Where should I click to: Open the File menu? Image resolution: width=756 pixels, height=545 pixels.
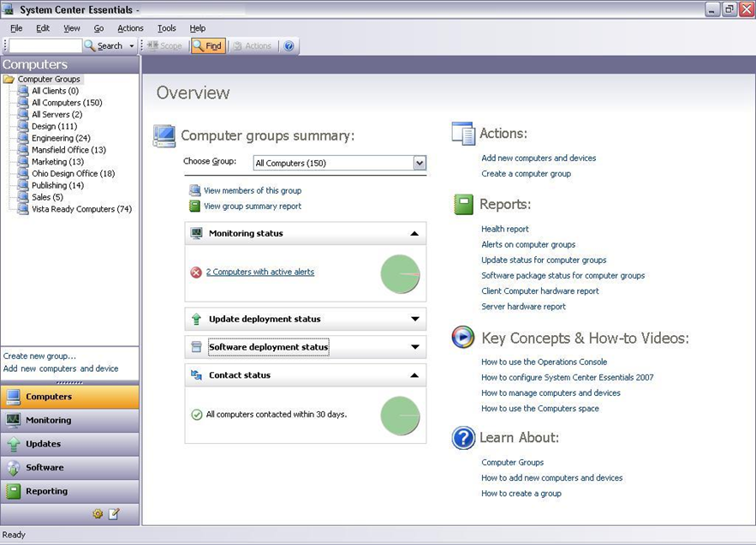coord(16,28)
